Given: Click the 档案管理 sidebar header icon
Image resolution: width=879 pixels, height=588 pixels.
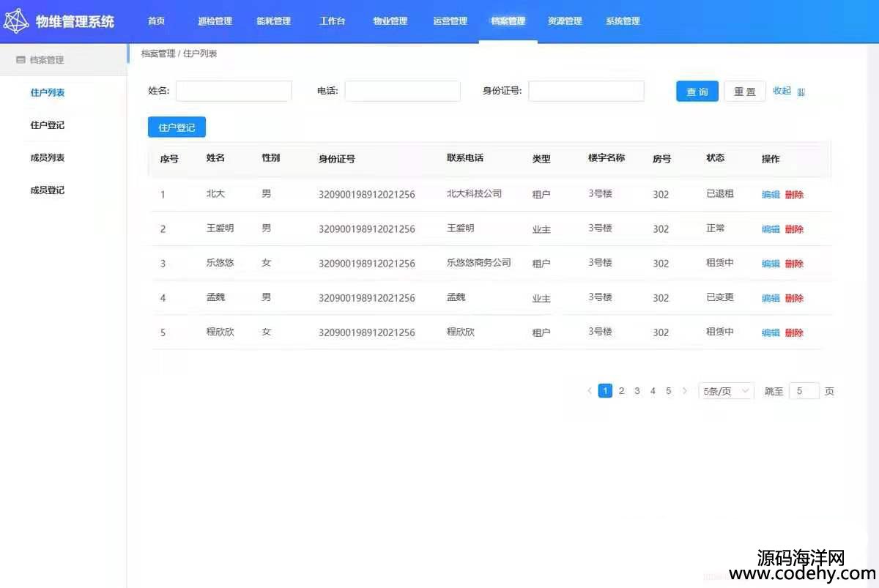Looking at the screenshot, I should point(21,60).
